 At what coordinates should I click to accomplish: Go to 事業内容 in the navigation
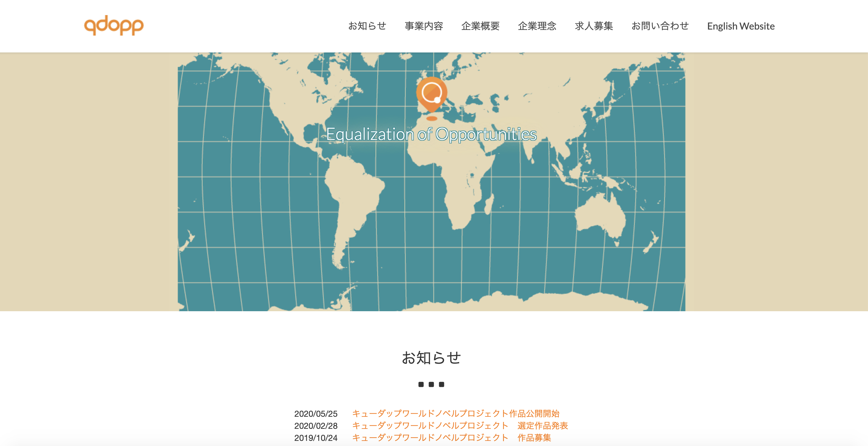point(423,26)
